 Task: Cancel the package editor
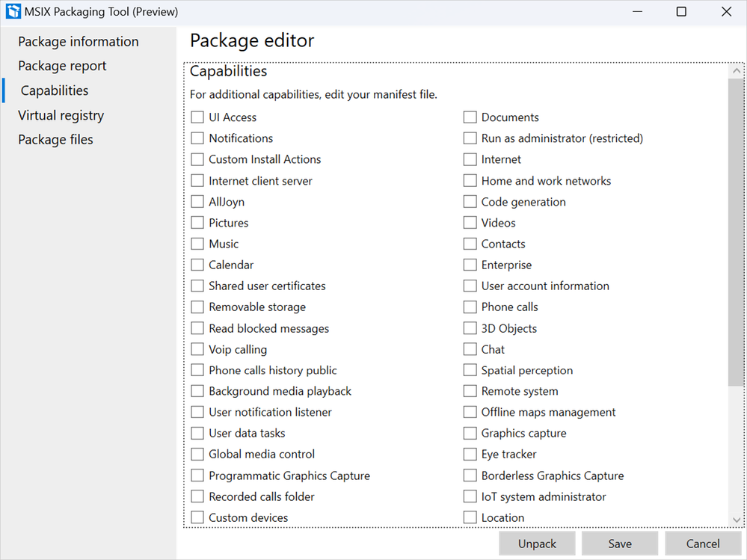703,544
